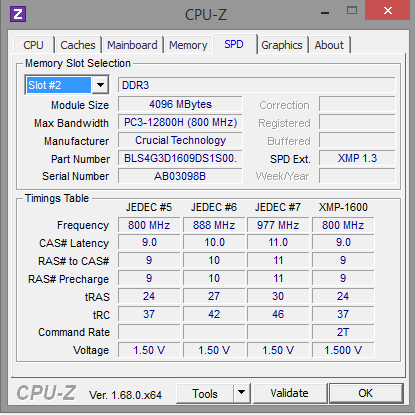This screenshot has width=415, height=415.
Task: Open the Graphics tab
Action: click(282, 45)
